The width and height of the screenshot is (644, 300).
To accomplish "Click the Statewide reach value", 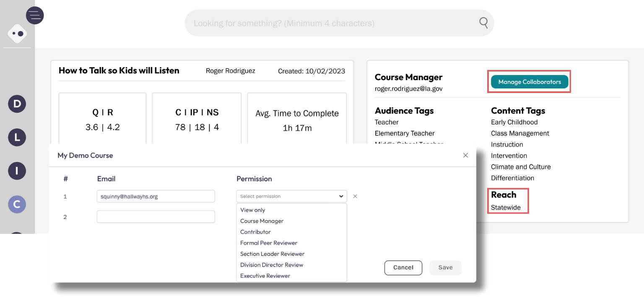I will [x=506, y=207].
